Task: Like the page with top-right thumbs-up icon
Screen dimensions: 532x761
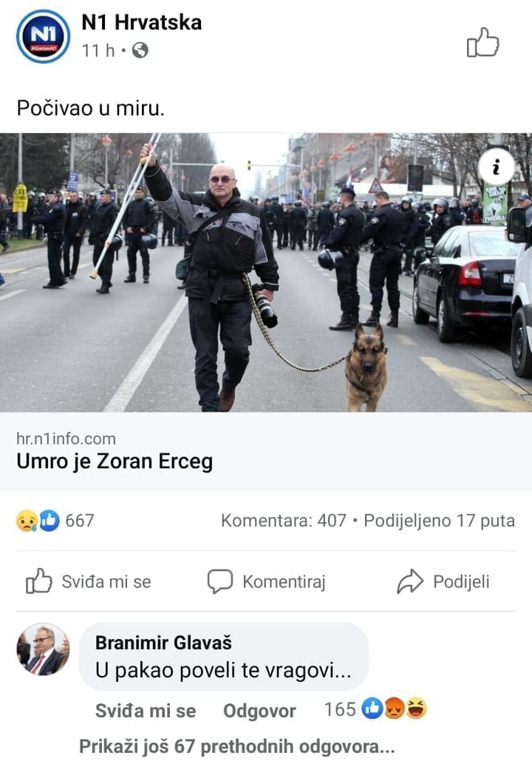Action: click(482, 42)
